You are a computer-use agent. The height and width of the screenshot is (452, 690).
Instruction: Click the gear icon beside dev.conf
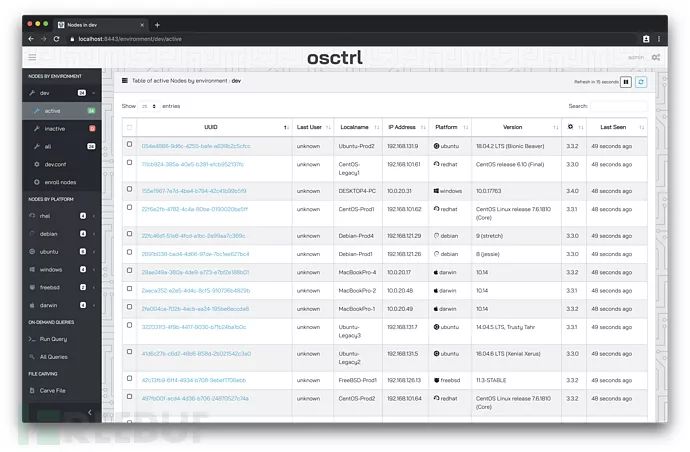tap(37, 164)
